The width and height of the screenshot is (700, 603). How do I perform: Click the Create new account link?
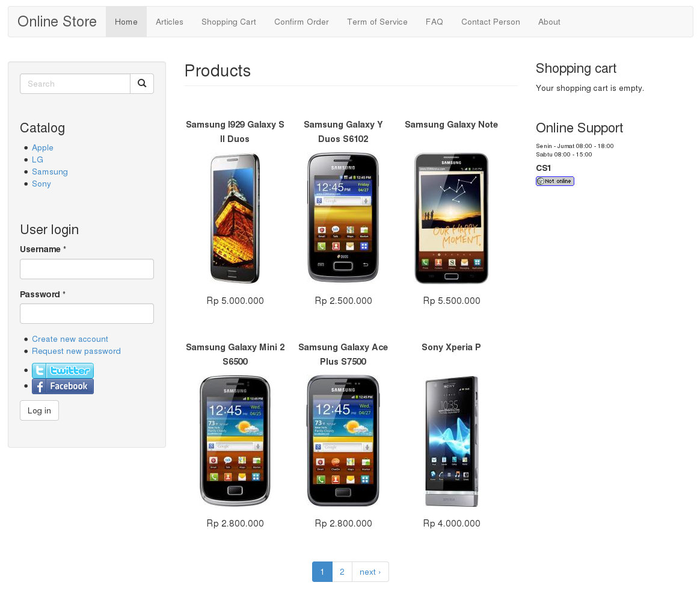70,339
